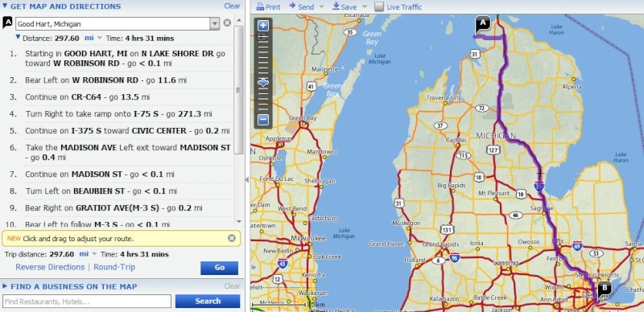
Task: Clear the Good Hart, Michigan address field
Action: (x=227, y=23)
